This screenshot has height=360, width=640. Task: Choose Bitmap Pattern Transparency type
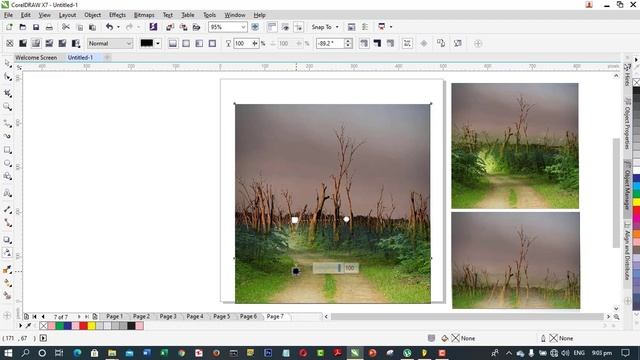coord(62,43)
